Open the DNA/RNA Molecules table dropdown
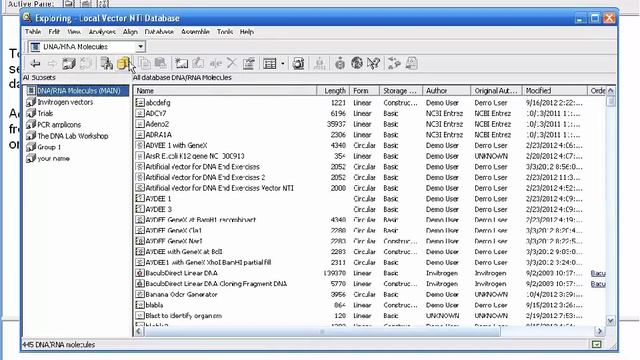 pyautogui.click(x=140, y=47)
